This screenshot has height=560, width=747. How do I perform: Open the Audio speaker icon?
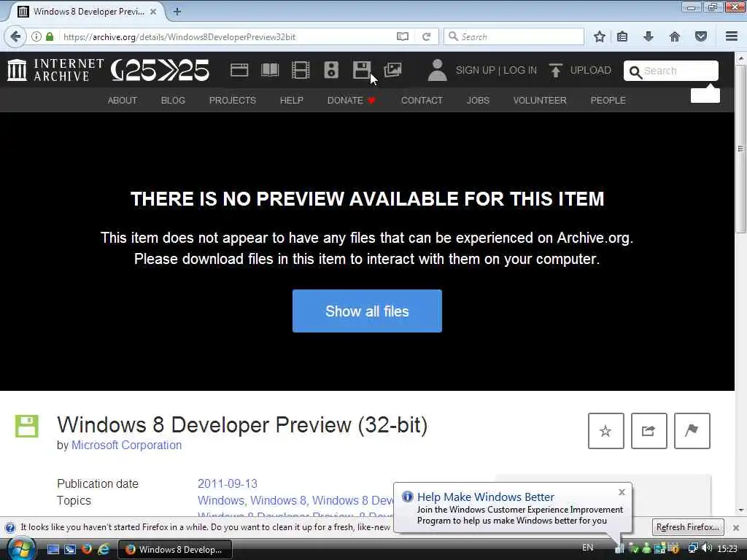click(x=331, y=70)
